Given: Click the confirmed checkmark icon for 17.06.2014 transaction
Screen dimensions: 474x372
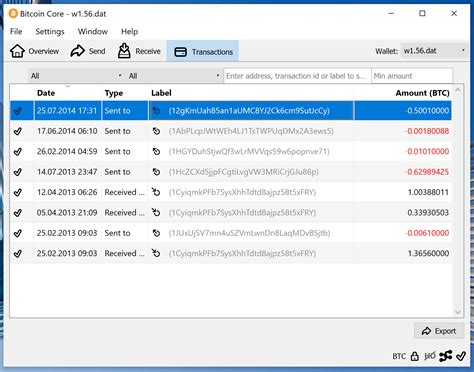Looking at the screenshot, I should (x=18, y=131).
